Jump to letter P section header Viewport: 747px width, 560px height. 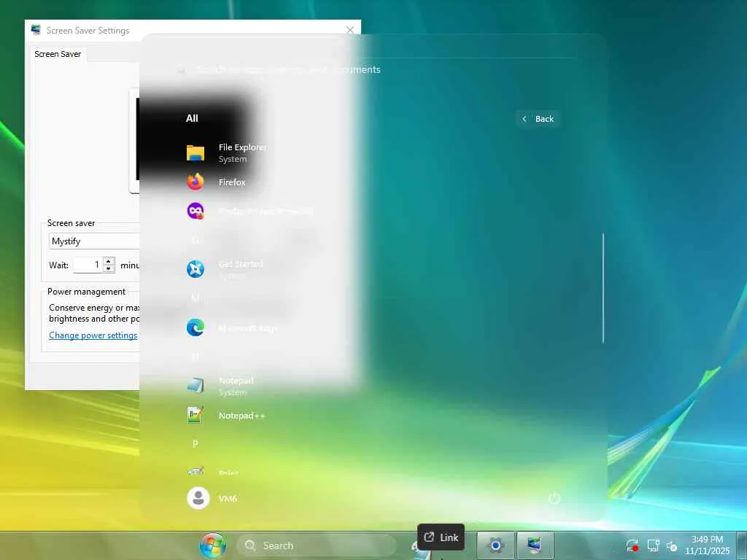click(x=196, y=444)
